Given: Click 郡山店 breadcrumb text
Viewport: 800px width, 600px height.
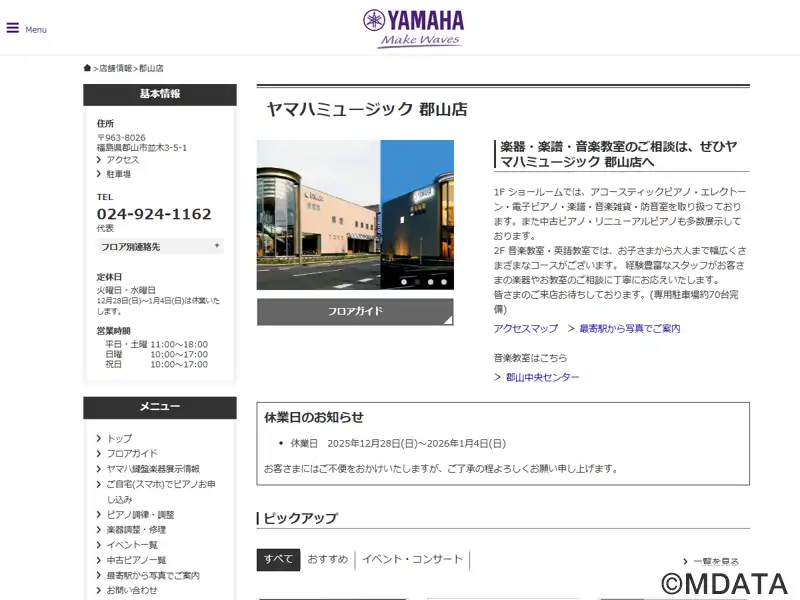Looking at the screenshot, I should click(x=151, y=68).
